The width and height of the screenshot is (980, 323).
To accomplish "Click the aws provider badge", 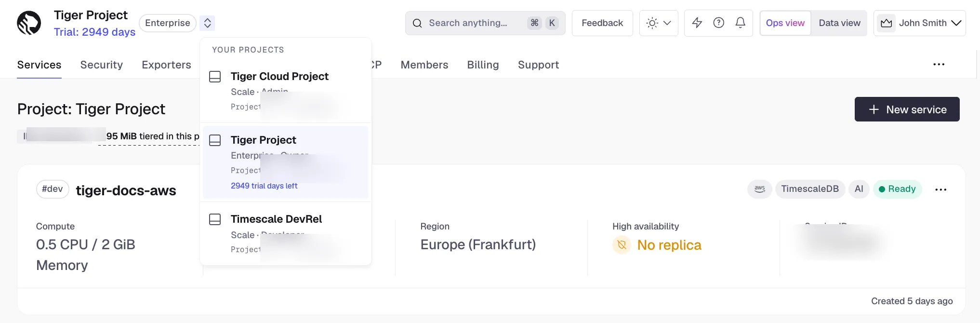I will (760, 189).
